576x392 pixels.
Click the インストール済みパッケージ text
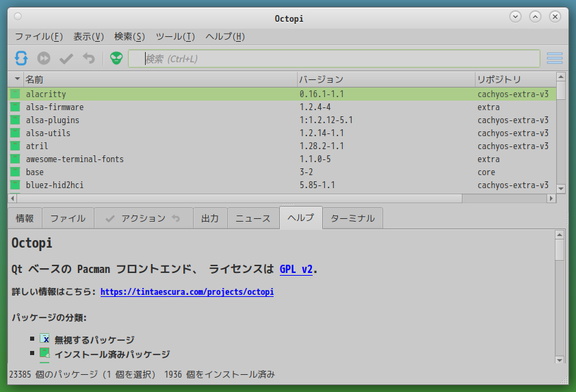[112, 354]
